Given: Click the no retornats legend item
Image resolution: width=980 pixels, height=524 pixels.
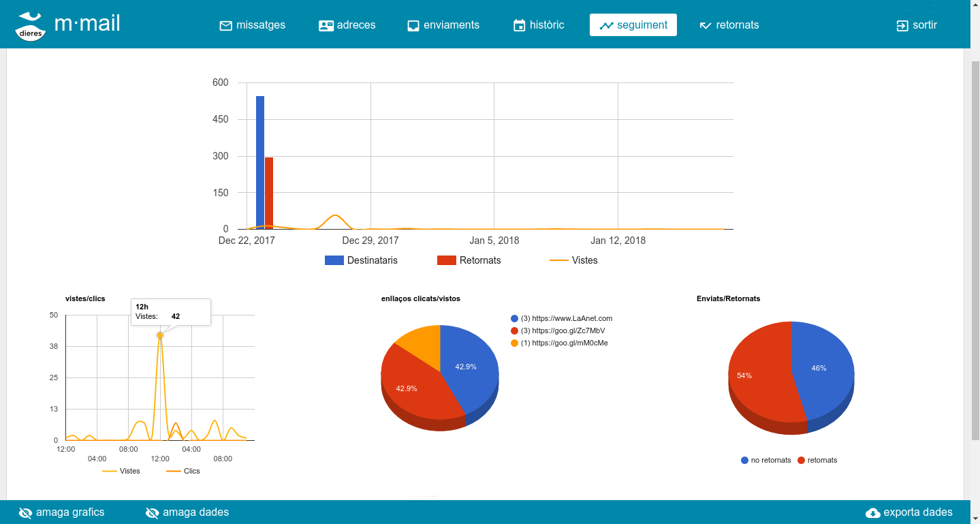Looking at the screenshot, I should pos(765,460).
